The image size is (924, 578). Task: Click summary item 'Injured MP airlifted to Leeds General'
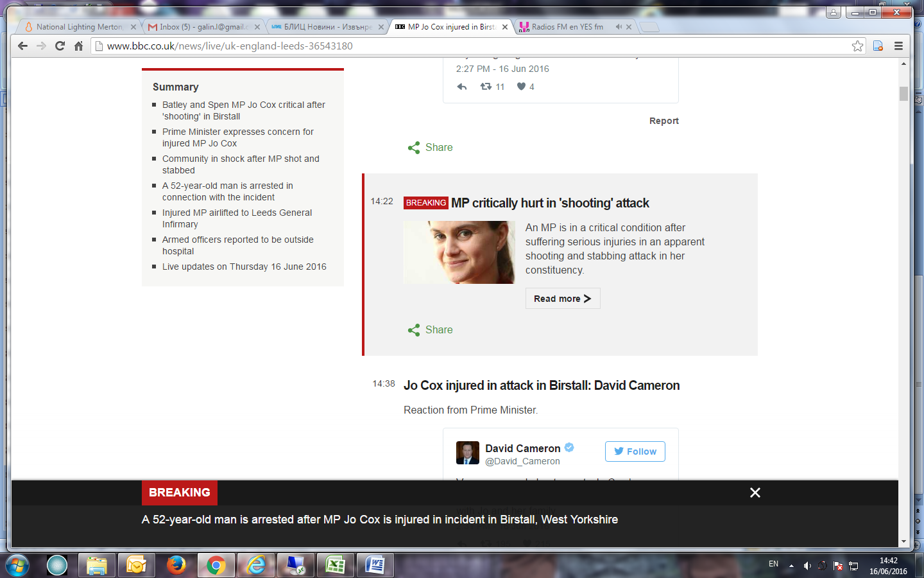[x=237, y=218]
